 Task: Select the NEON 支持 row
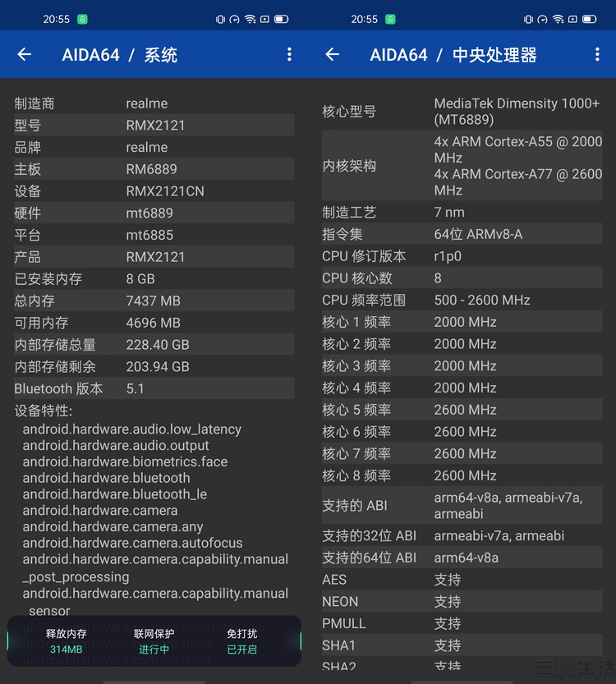pos(462,602)
